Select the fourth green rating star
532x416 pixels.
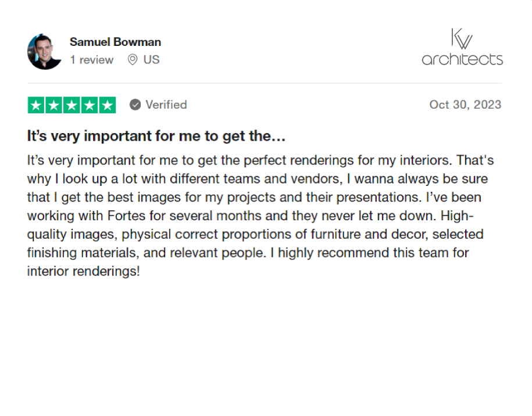pyautogui.click(x=90, y=105)
